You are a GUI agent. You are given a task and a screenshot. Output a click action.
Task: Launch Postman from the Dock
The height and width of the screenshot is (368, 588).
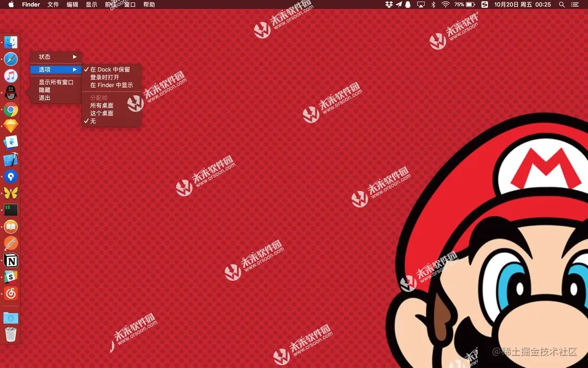[x=10, y=243]
